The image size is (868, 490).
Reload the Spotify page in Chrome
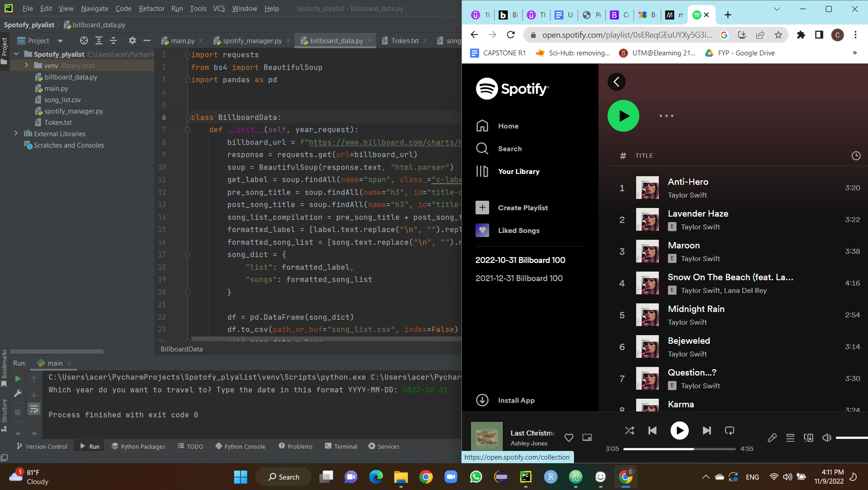tap(511, 35)
